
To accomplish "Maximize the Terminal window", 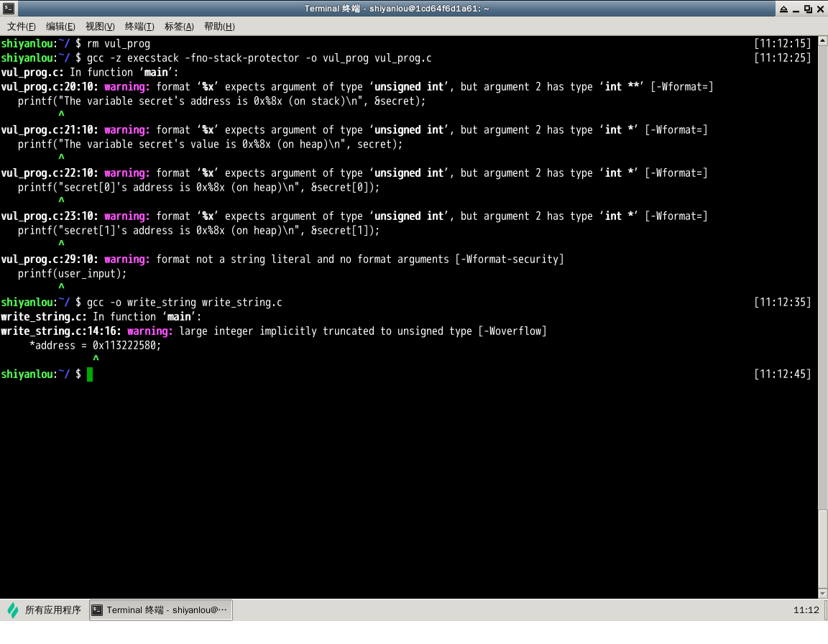I will pyautogui.click(x=808, y=9).
